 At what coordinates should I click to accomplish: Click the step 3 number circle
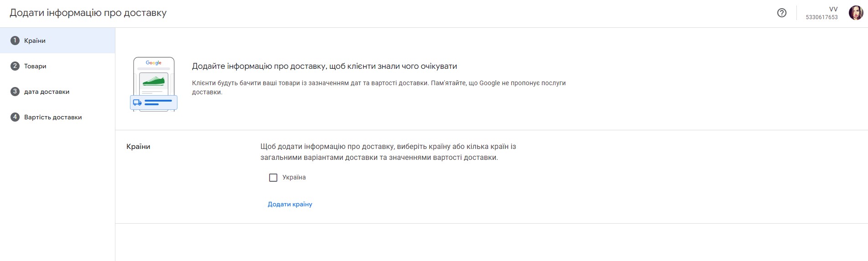(15, 92)
